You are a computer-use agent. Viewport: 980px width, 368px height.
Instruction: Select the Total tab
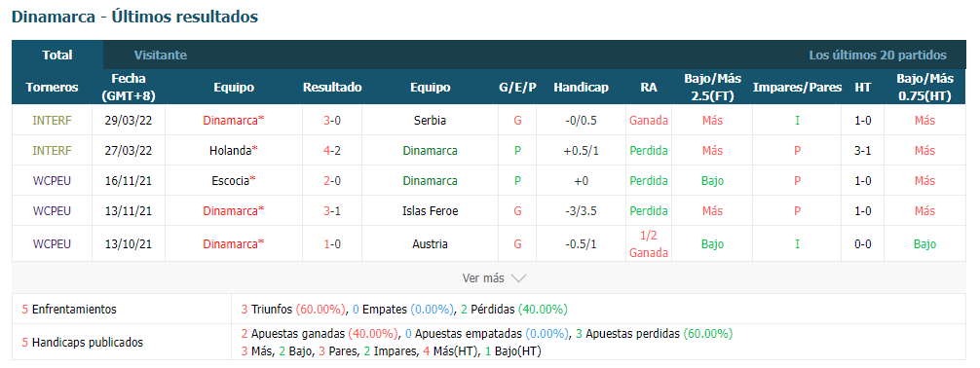pos(57,55)
